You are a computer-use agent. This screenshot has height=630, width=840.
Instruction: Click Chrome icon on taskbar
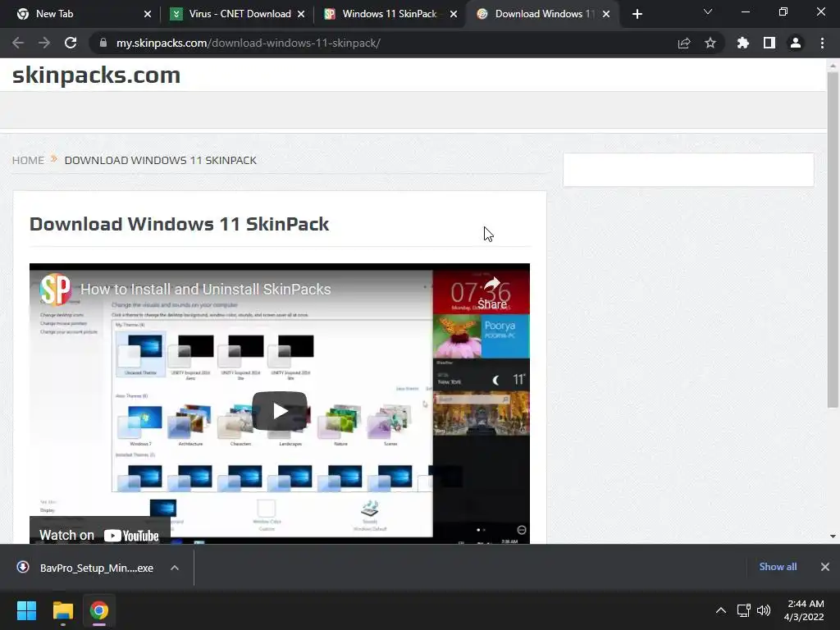tap(99, 610)
